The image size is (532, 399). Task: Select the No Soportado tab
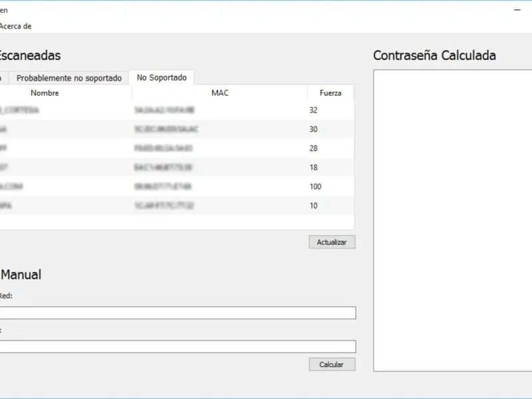coord(162,78)
